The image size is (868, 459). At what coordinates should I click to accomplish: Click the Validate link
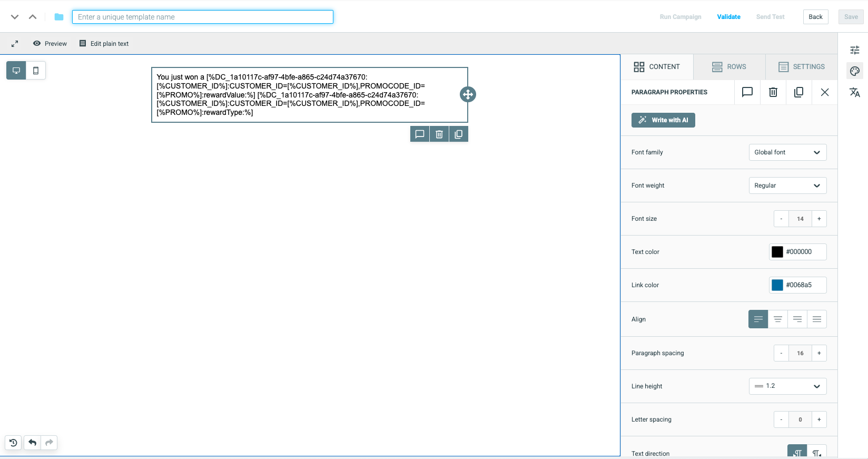728,17
